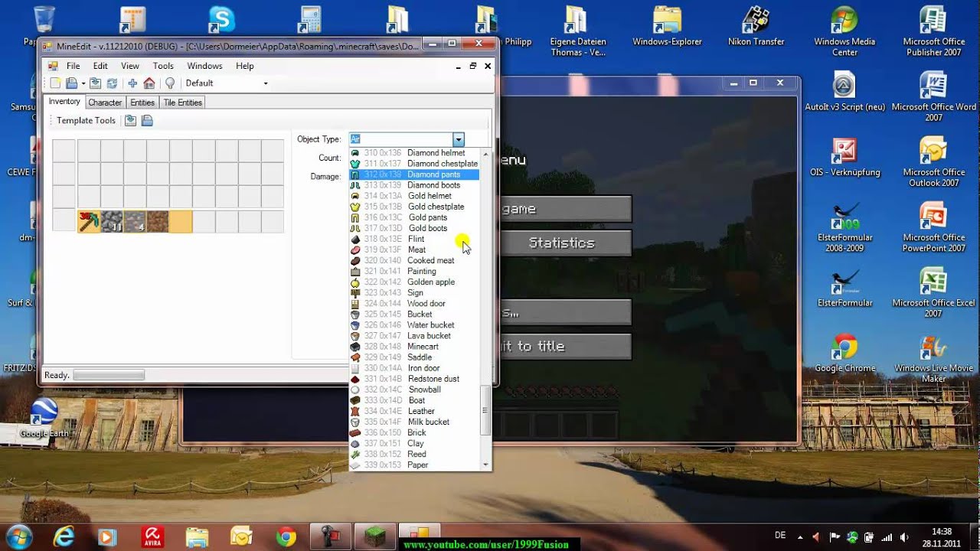Open Windows Live Movie Maker desktop shortcut
This screenshot has height=551, width=980.
click(x=933, y=358)
